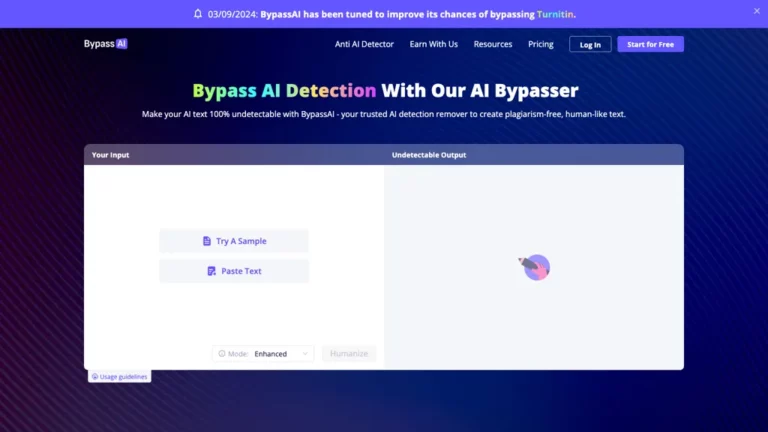Click the notification bell icon in banner
Image resolution: width=768 pixels, height=432 pixels.
198,14
